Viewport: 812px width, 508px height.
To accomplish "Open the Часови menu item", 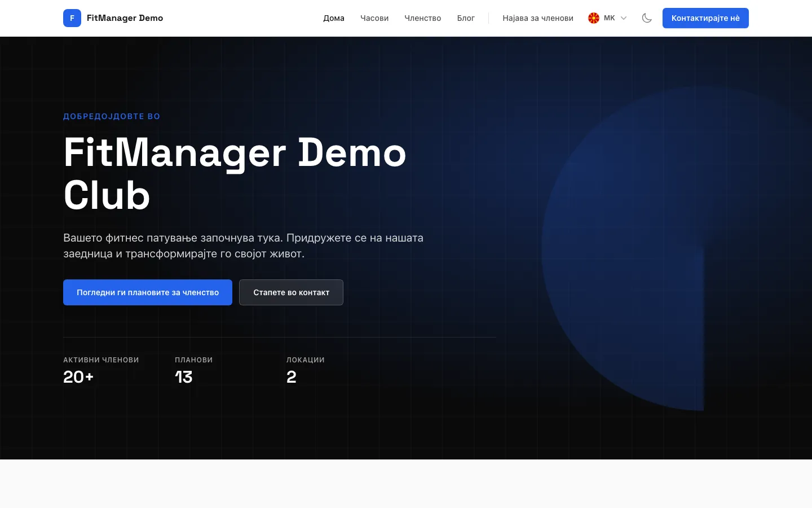I will (x=374, y=18).
